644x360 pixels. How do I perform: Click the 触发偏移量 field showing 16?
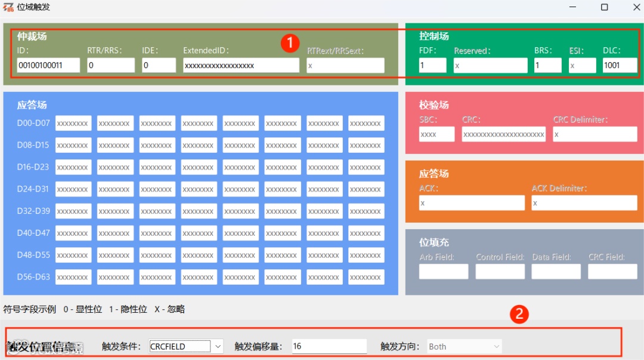pyautogui.click(x=329, y=346)
